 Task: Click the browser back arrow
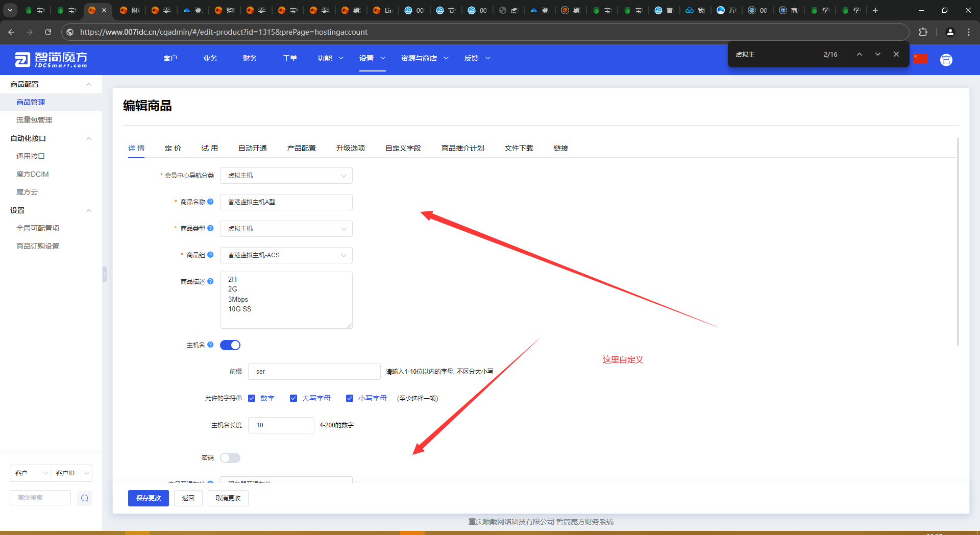[11, 32]
